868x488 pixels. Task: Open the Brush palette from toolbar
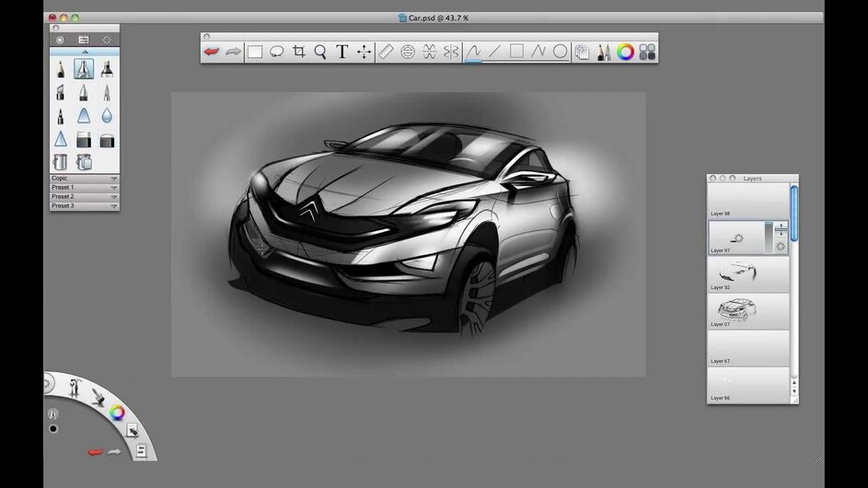click(x=604, y=52)
